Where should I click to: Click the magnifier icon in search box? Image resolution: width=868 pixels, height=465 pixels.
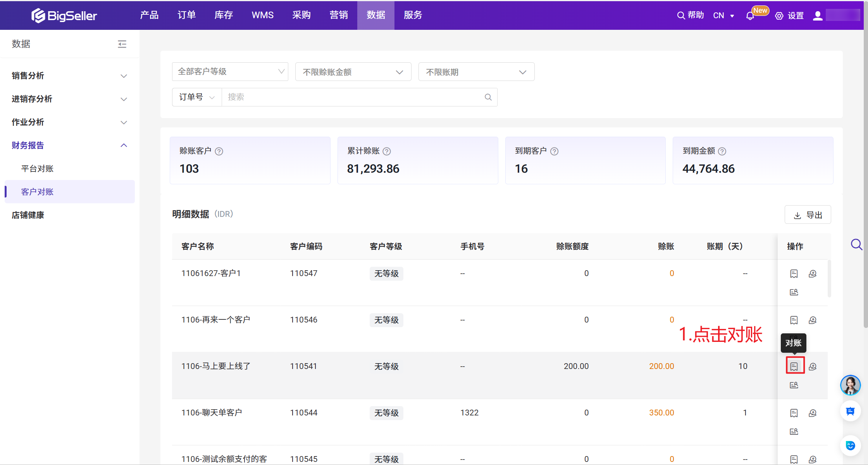[x=488, y=97]
